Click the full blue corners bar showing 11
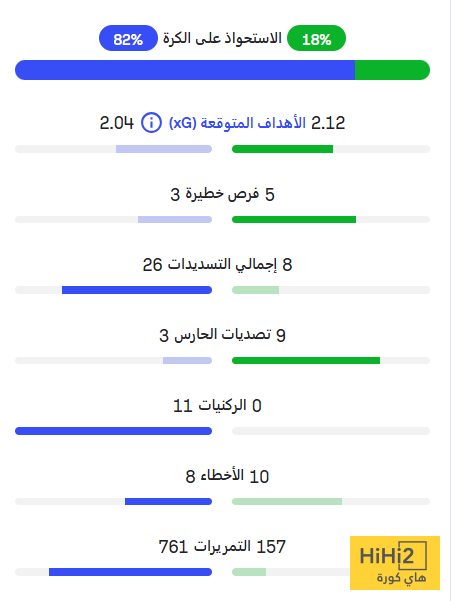Image resolution: width=451 pixels, height=601 pixels. pyautogui.click(x=113, y=431)
